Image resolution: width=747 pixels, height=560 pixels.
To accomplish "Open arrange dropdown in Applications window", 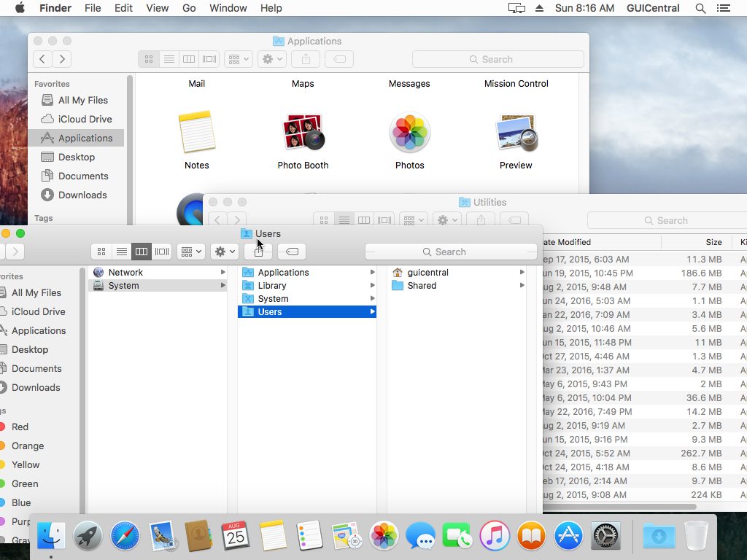I will [x=239, y=59].
